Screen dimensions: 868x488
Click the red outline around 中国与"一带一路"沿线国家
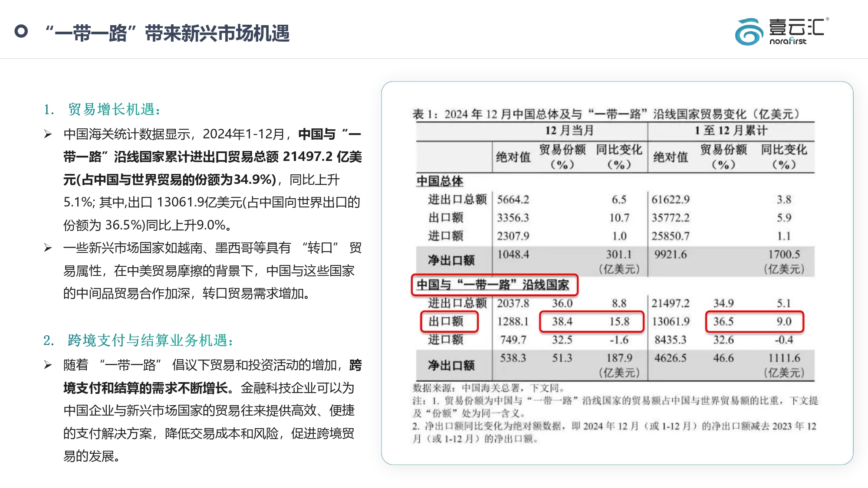coord(495,284)
